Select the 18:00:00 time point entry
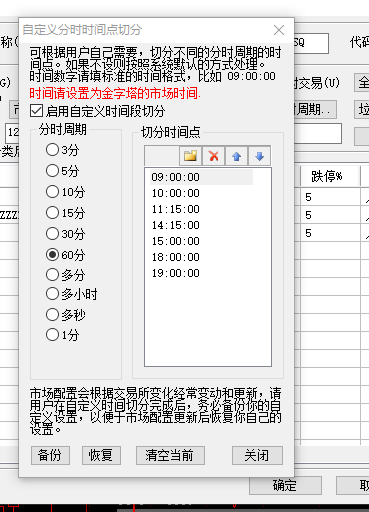The height and width of the screenshot is (512, 369). pyautogui.click(x=176, y=257)
